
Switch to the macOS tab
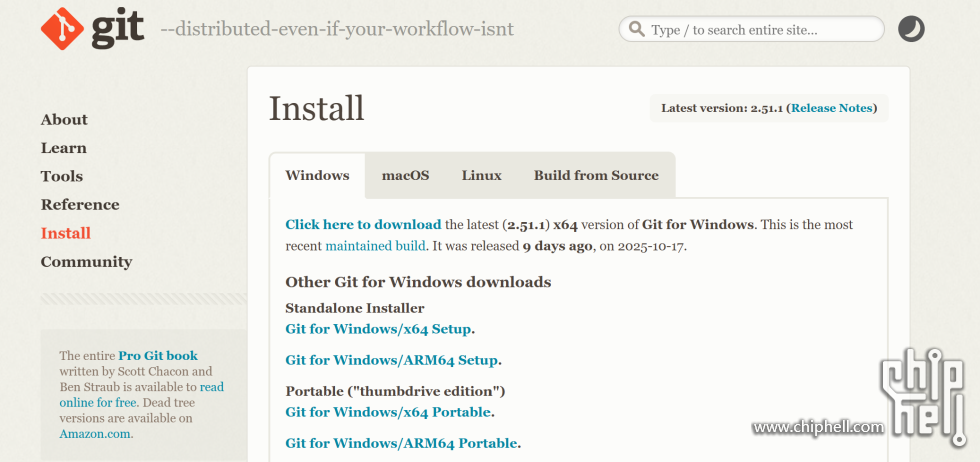(x=405, y=176)
